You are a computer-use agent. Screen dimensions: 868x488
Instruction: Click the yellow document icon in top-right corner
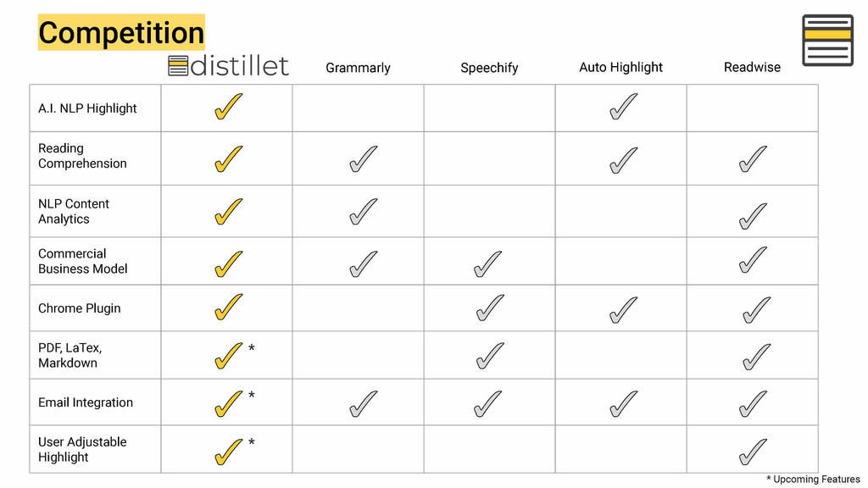(x=826, y=40)
